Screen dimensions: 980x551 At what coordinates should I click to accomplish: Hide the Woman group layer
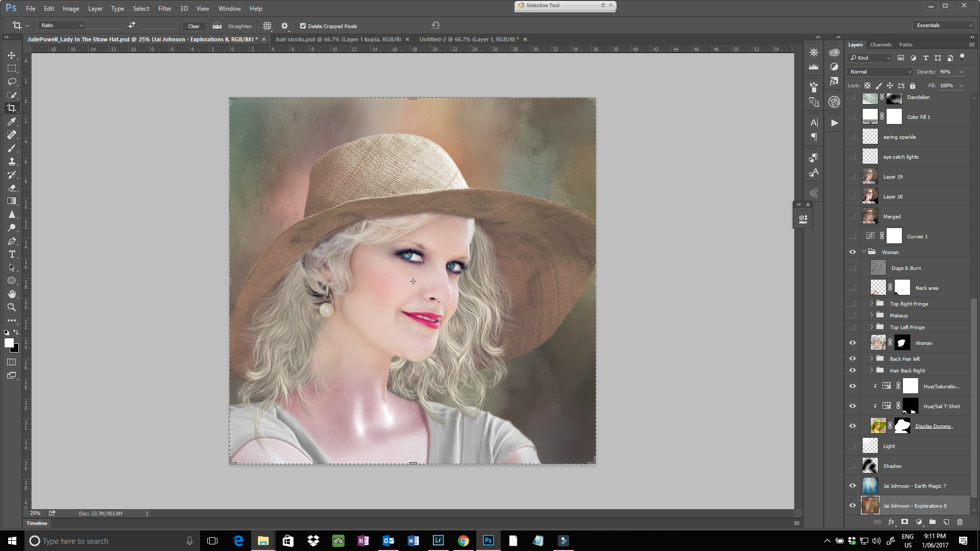click(852, 252)
